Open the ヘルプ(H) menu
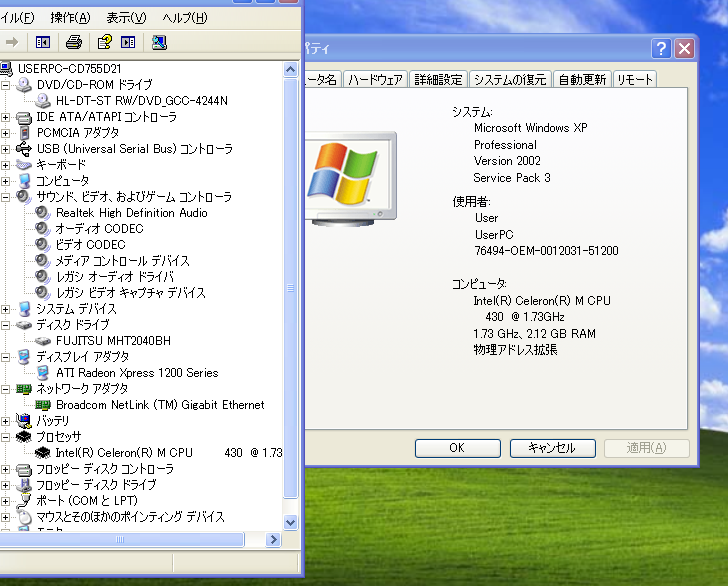The image size is (728, 586). pyautogui.click(x=185, y=18)
